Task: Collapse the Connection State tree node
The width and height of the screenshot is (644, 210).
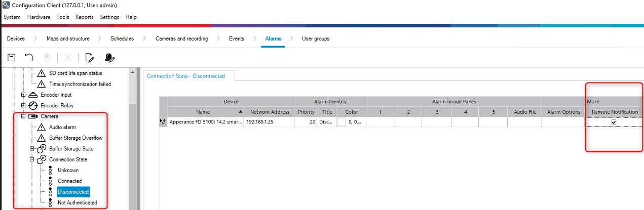Action: [32, 159]
